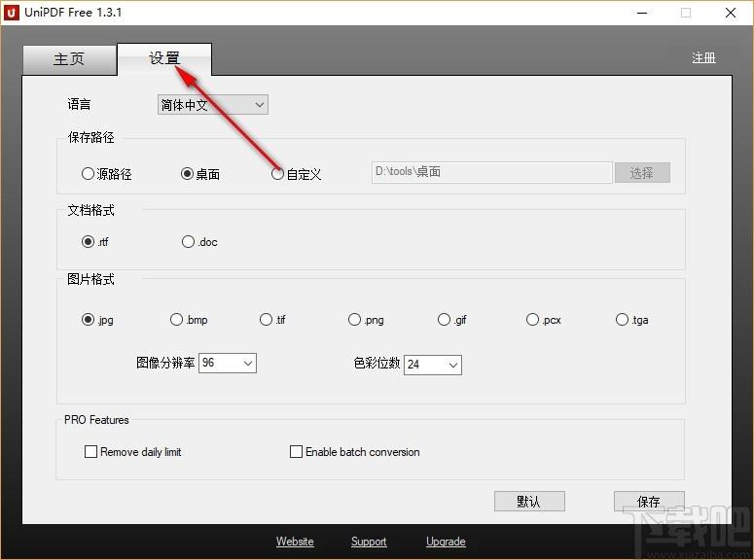Open the 色彩位数 dropdown set to 24
Viewport: 754px width, 560px height.
[x=433, y=365]
